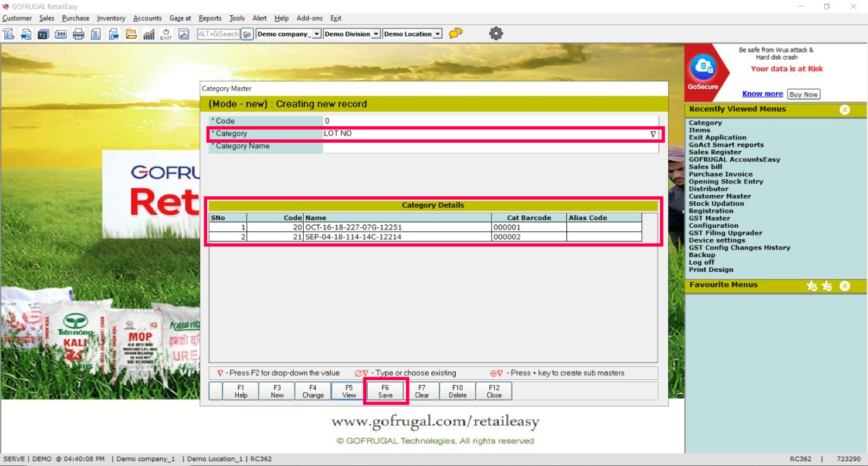Follow the Know more link
Image resolution: width=868 pixels, height=466 pixels.
pos(763,94)
